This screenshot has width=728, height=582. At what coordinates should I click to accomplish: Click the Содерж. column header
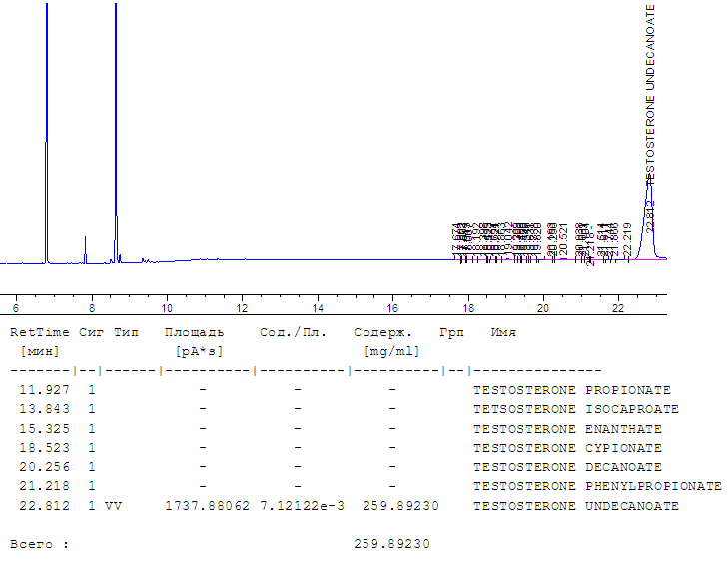383,332
